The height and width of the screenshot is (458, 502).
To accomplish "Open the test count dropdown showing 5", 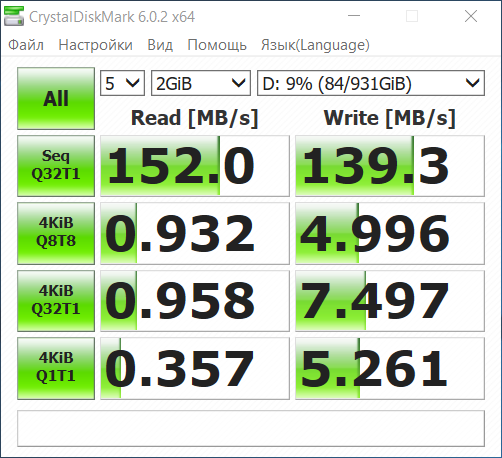I will point(122,83).
